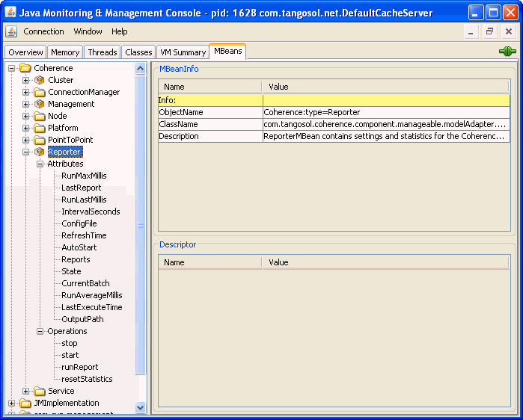Select the yellow Info: row
This screenshot has width=523, height=420.
334,101
